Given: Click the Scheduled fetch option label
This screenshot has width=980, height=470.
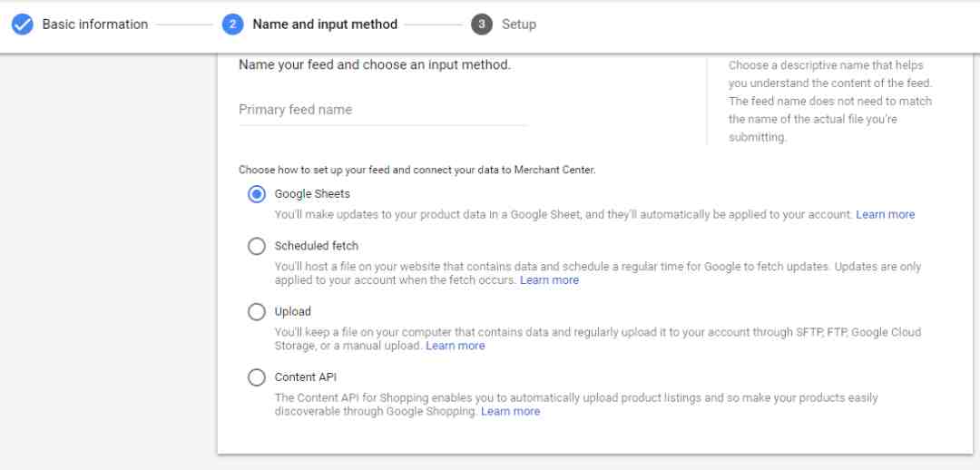Looking at the screenshot, I should pyautogui.click(x=317, y=246).
